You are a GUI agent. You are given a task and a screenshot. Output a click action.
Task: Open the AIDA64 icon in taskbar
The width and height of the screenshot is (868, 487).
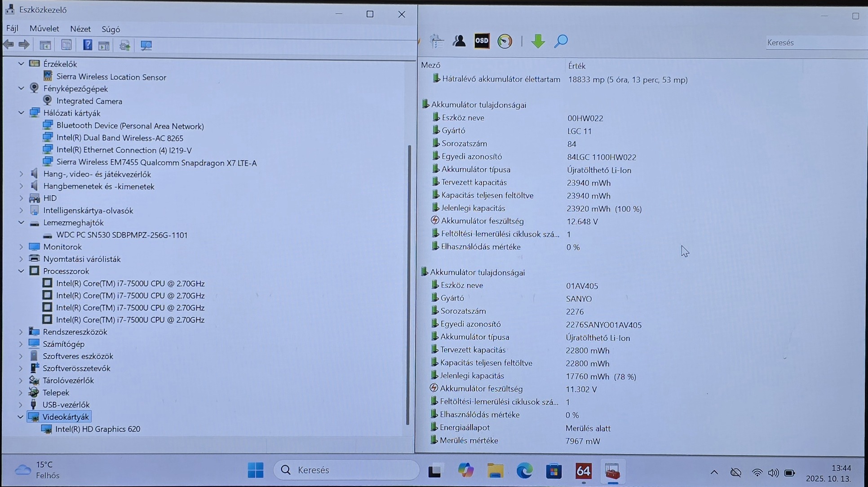(x=583, y=471)
